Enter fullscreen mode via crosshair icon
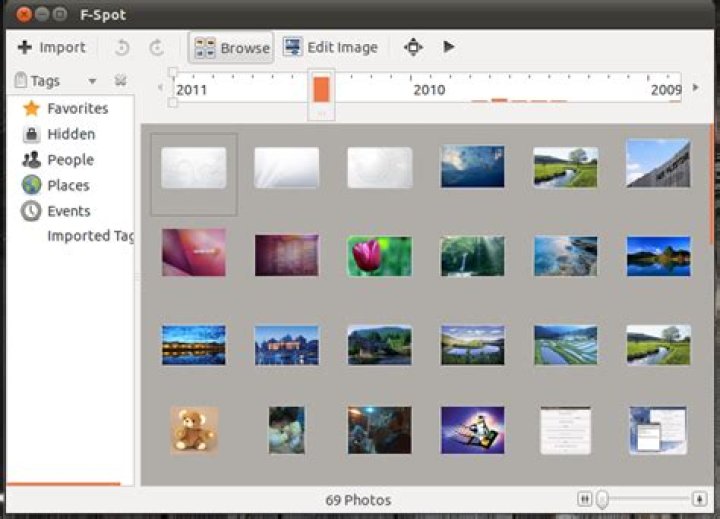 click(x=413, y=47)
